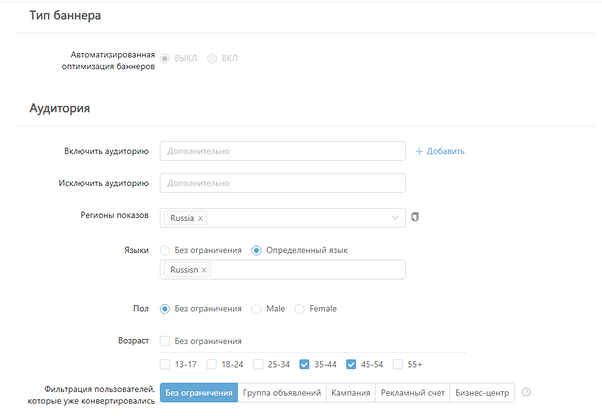The image size is (602, 418).
Task: Uncheck the 45-54 age group
Action: coord(351,364)
